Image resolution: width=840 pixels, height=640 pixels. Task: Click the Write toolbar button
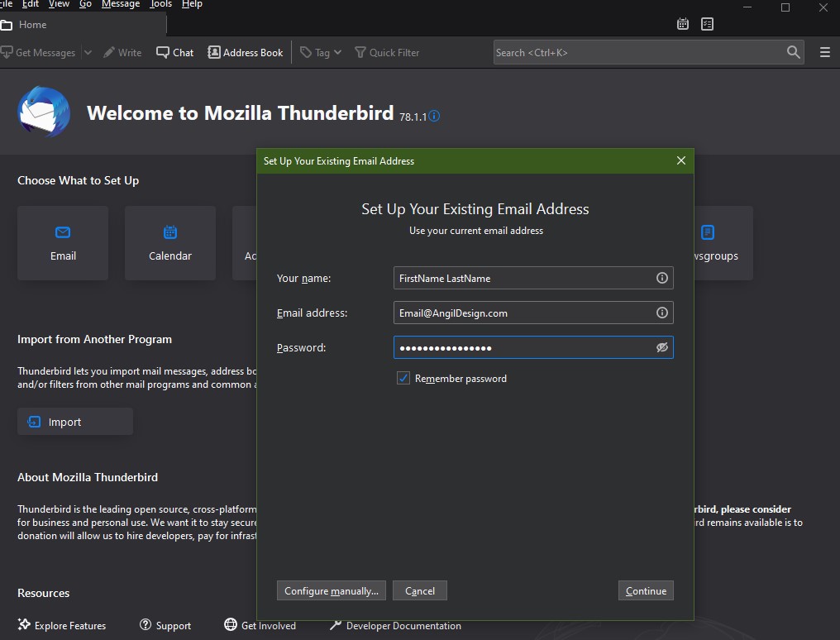(122, 52)
